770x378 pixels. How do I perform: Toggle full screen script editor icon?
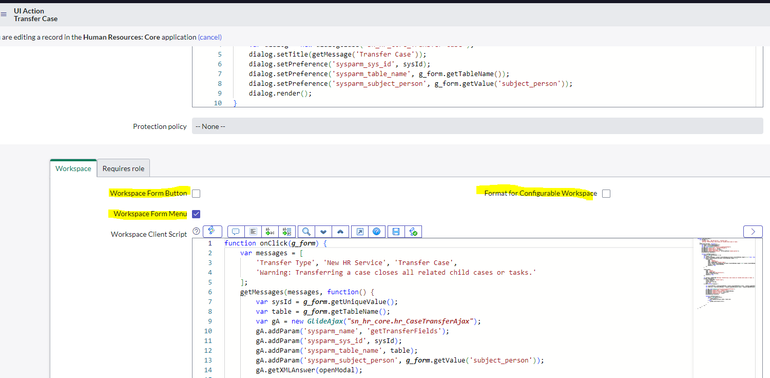point(359,231)
